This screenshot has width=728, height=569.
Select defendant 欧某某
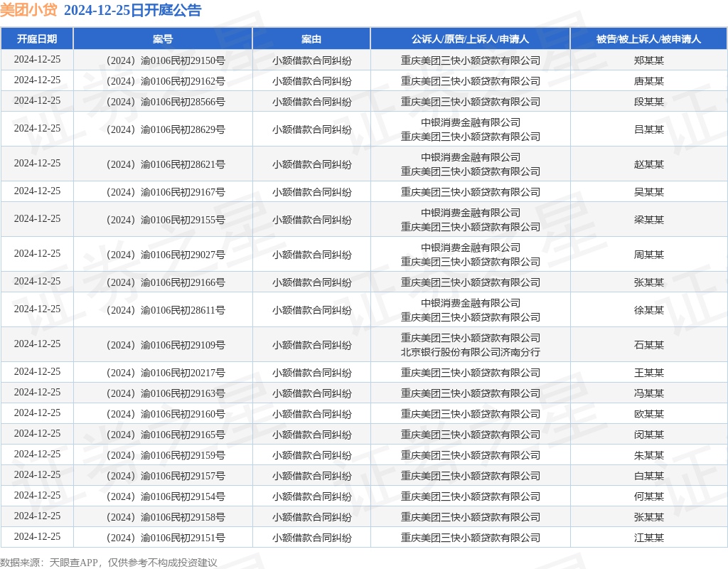pyautogui.click(x=648, y=414)
